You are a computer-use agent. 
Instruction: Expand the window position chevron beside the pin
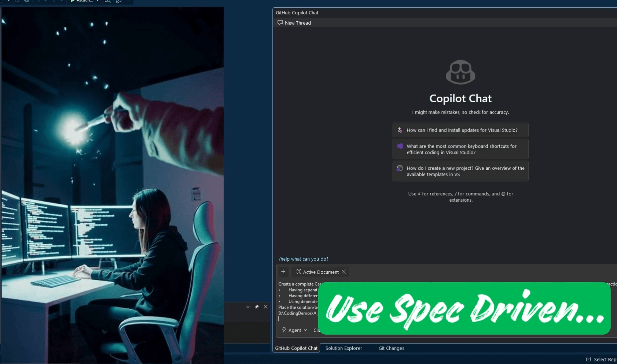248,307
